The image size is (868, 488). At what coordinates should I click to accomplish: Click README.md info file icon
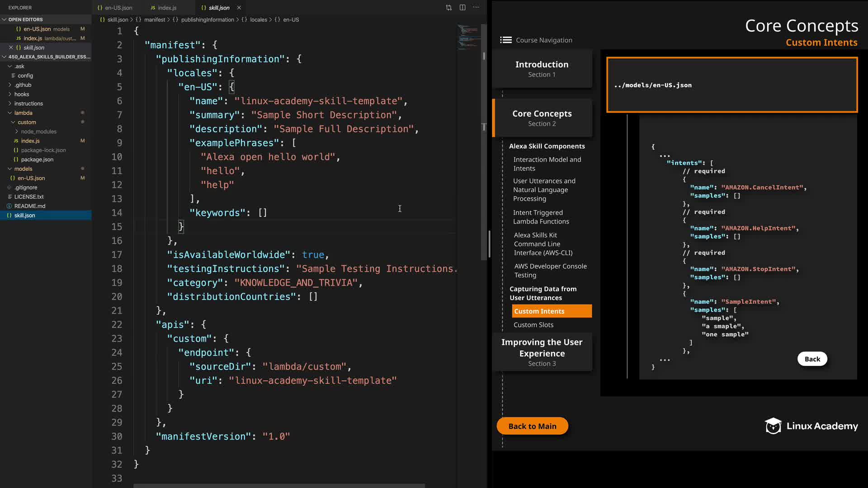(x=9, y=206)
